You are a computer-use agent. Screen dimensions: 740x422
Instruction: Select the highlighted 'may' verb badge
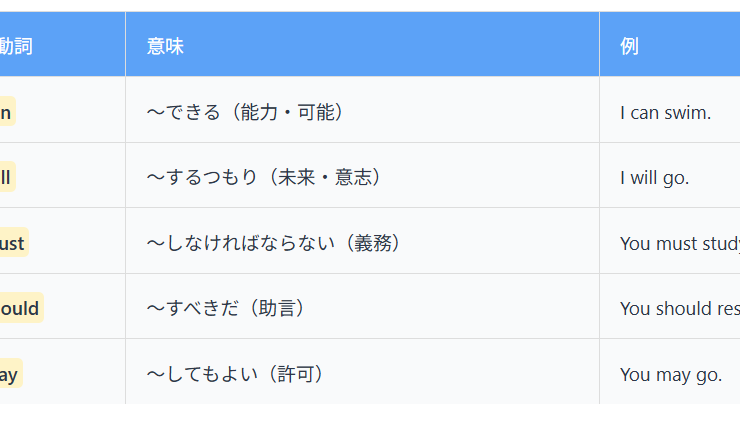(9, 374)
